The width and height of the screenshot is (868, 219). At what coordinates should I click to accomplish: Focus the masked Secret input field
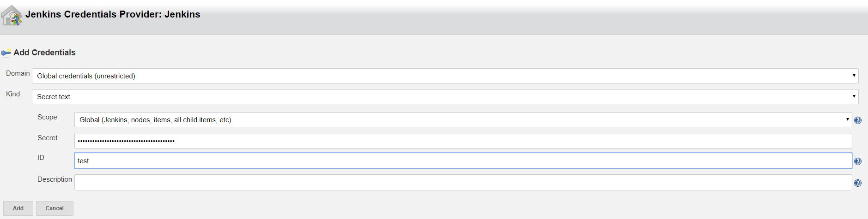coord(463,141)
